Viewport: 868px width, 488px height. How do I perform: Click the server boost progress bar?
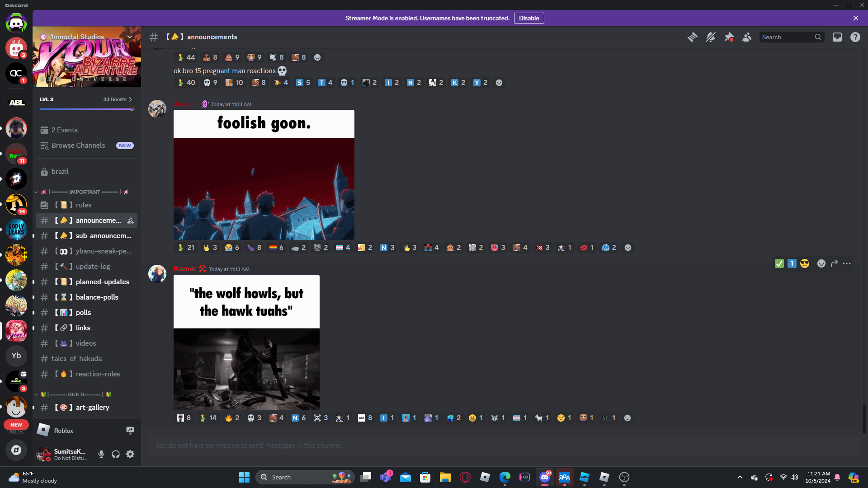86,109
